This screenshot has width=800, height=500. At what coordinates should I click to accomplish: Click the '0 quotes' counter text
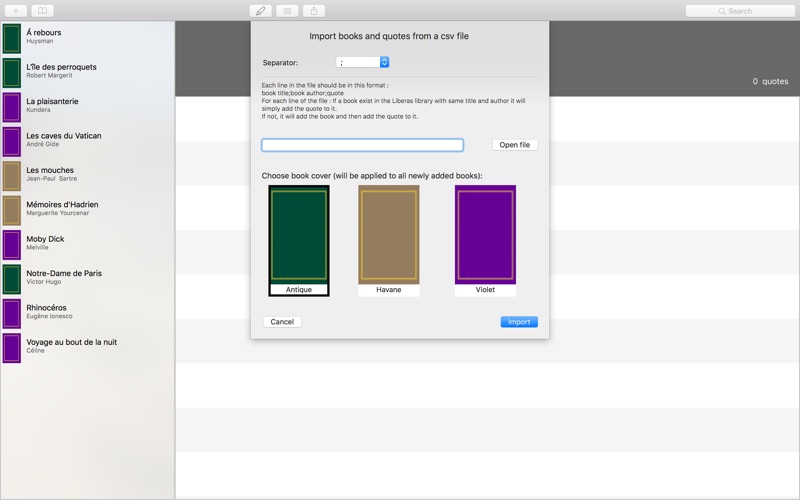coord(770,82)
